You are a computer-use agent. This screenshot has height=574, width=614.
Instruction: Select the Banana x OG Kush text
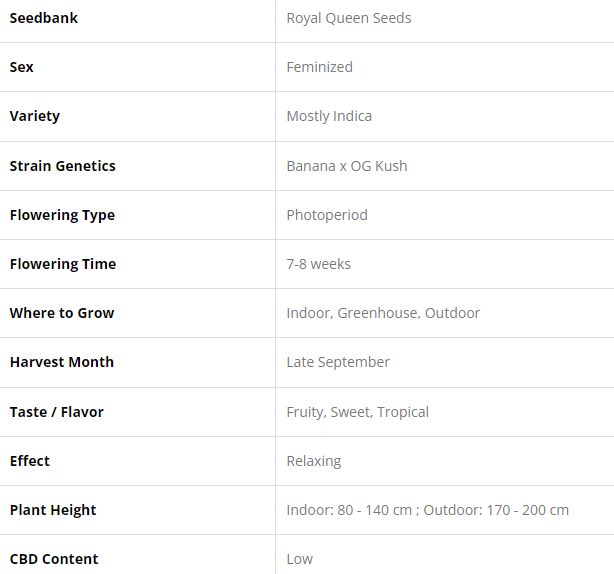pos(347,166)
